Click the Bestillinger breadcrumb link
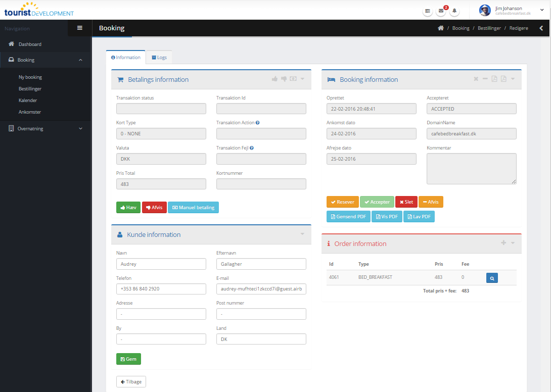 (x=489, y=28)
